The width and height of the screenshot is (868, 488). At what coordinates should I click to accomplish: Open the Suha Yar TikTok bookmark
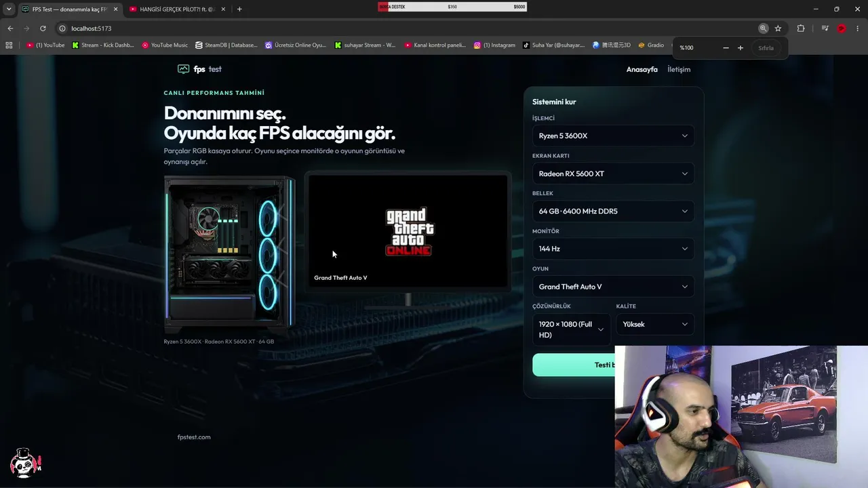point(554,45)
